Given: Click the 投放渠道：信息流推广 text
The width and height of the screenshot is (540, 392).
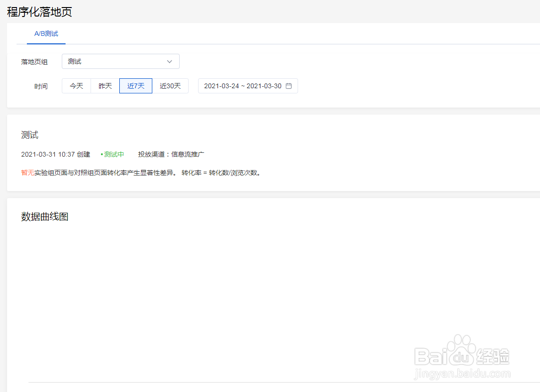Looking at the screenshot, I should point(171,154).
